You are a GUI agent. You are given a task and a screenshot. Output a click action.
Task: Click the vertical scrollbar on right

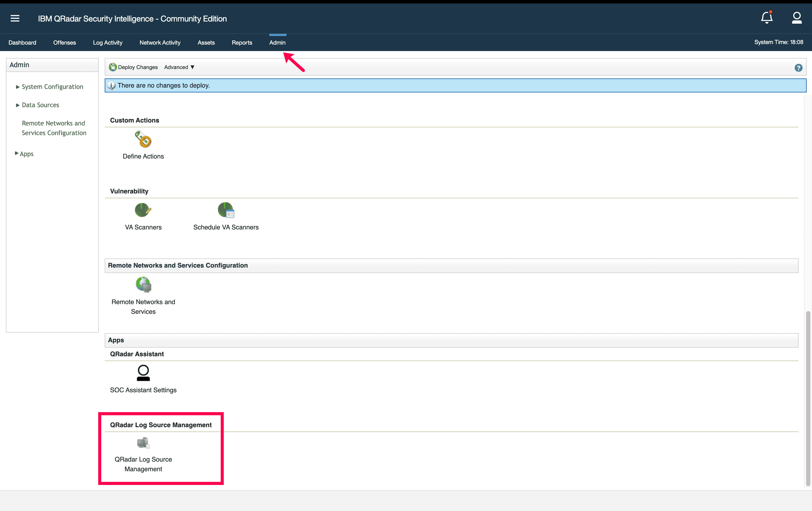[808, 398]
